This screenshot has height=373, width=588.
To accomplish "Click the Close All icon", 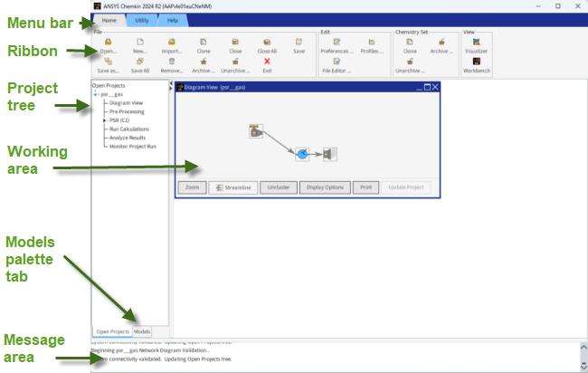I will pyautogui.click(x=267, y=42).
